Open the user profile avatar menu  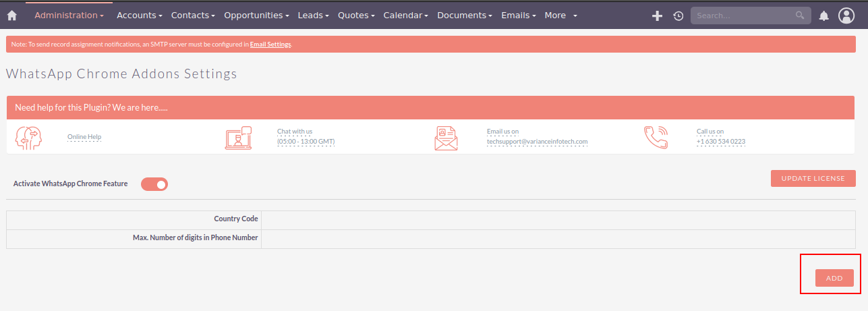846,16
